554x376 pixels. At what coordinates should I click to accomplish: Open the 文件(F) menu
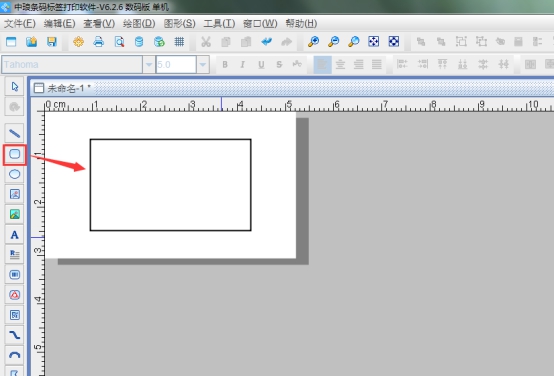tap(20, 24)
